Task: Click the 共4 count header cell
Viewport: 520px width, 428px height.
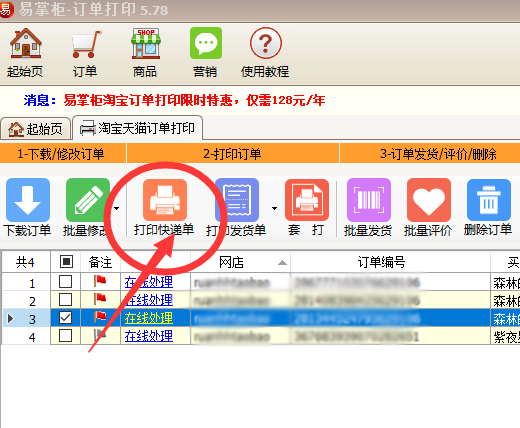Action: (26, 262)
